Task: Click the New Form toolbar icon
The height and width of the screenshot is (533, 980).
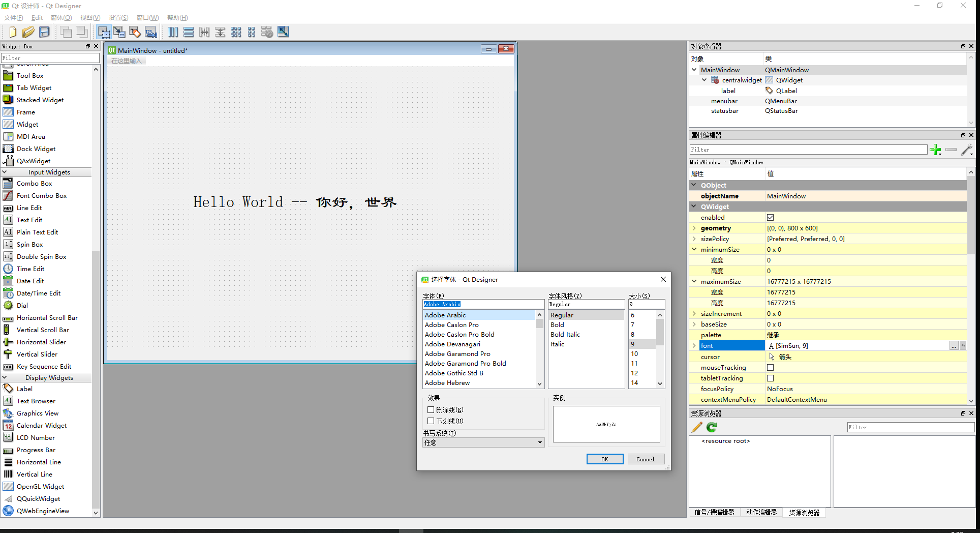Action: pyautogui.click(x=13, y=32)
